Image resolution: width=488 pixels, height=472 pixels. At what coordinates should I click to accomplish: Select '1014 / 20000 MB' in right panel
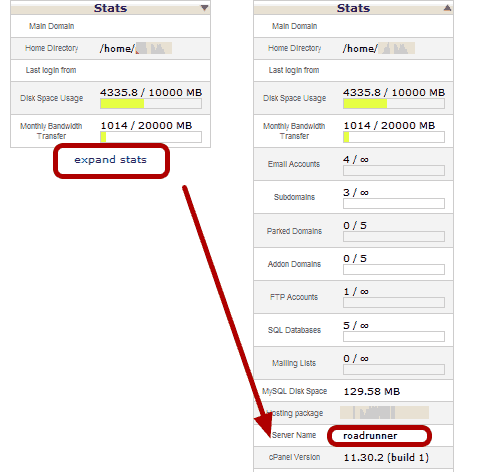click(389, 125)
